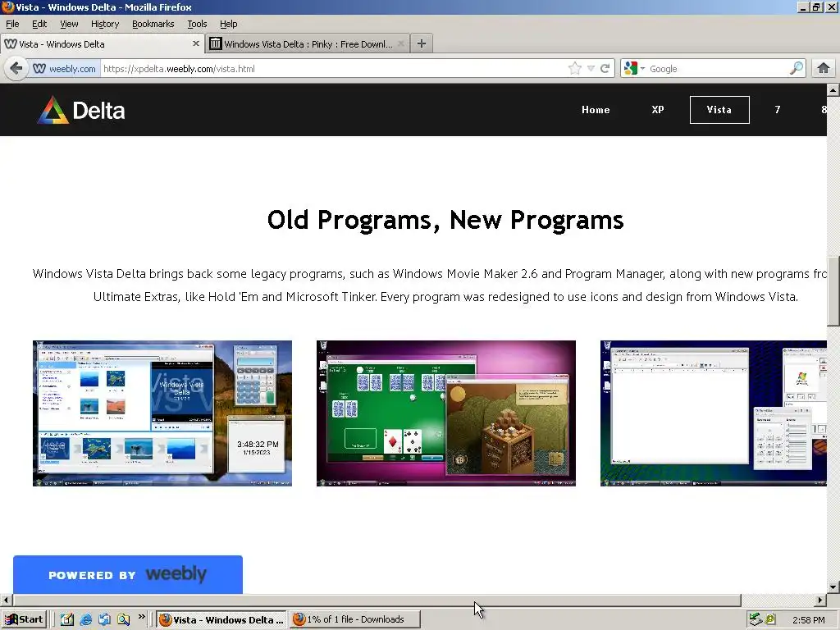Close the Windows Vista Delta Pinky tab
This screenshot has width=840, height=630.
[400, 44]
